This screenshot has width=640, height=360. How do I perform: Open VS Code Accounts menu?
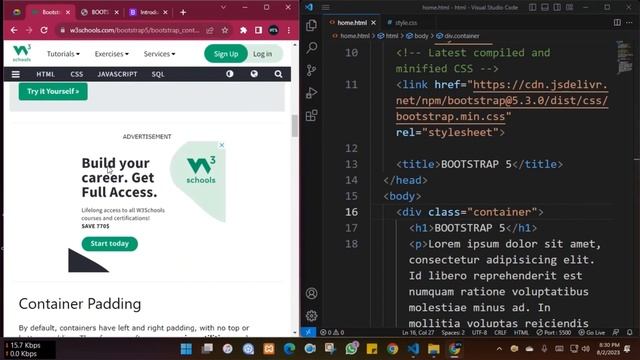click(311, 293)
